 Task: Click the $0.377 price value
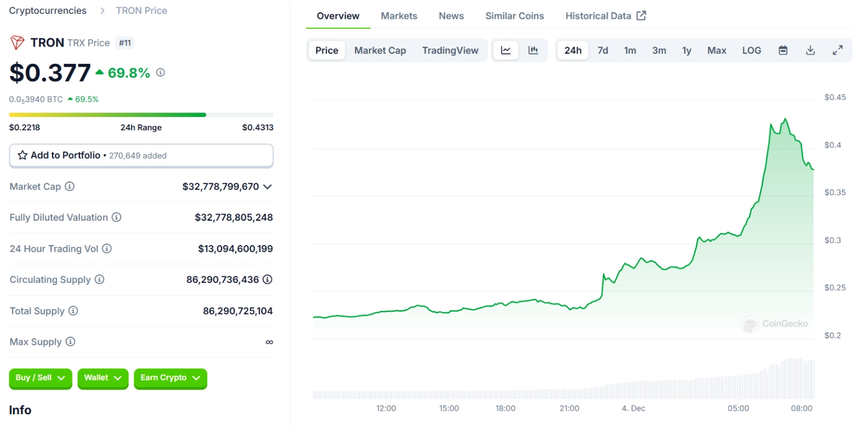point(50,73)
